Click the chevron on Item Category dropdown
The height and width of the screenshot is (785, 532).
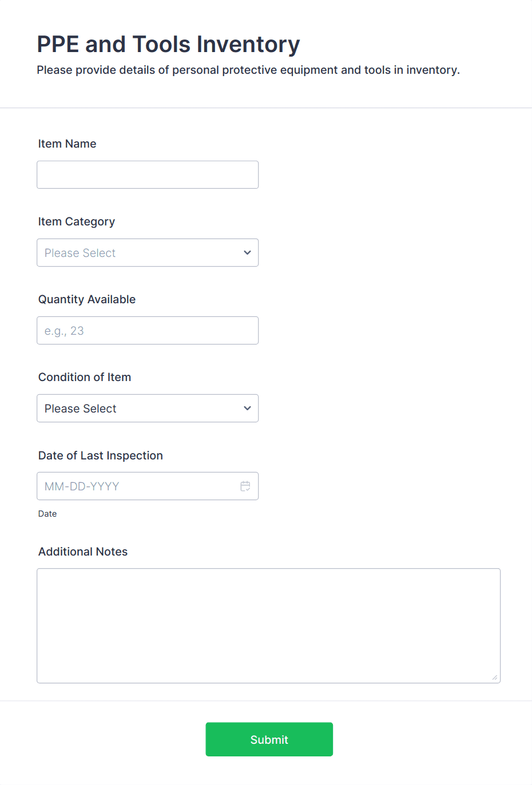(247, 252)
